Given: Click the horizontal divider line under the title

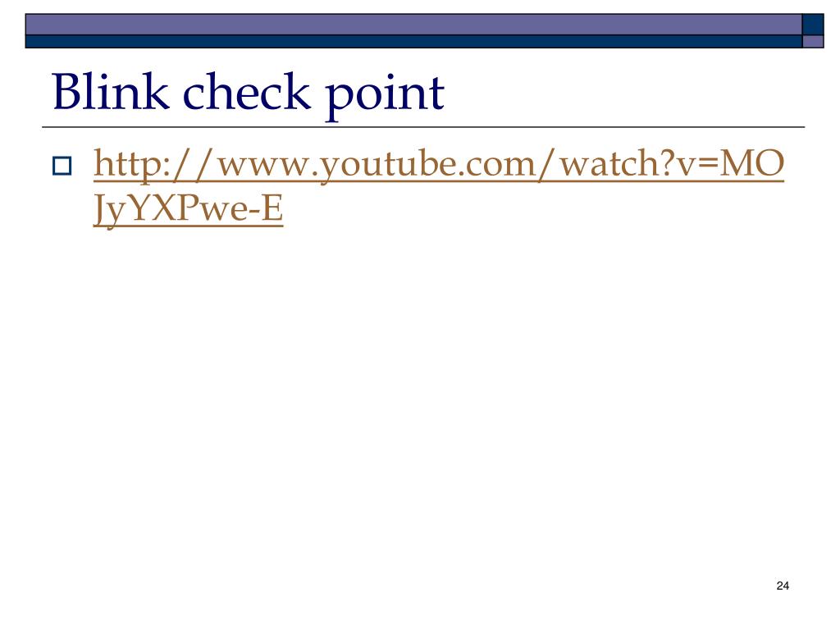Looking at the screenshot, I should 423,127.
